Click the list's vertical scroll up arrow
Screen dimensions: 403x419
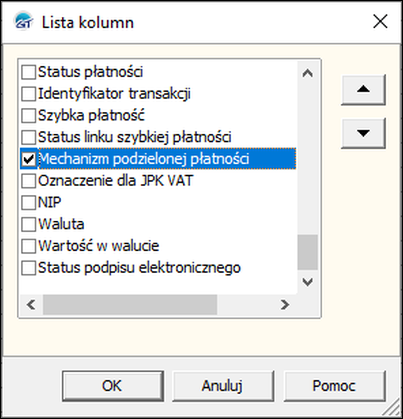click(x=307, y=73)
